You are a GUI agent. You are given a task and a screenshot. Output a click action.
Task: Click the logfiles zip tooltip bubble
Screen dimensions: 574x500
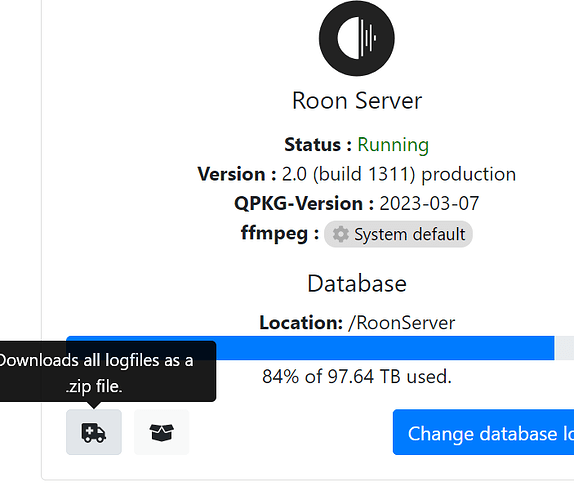tap(106, 372)
